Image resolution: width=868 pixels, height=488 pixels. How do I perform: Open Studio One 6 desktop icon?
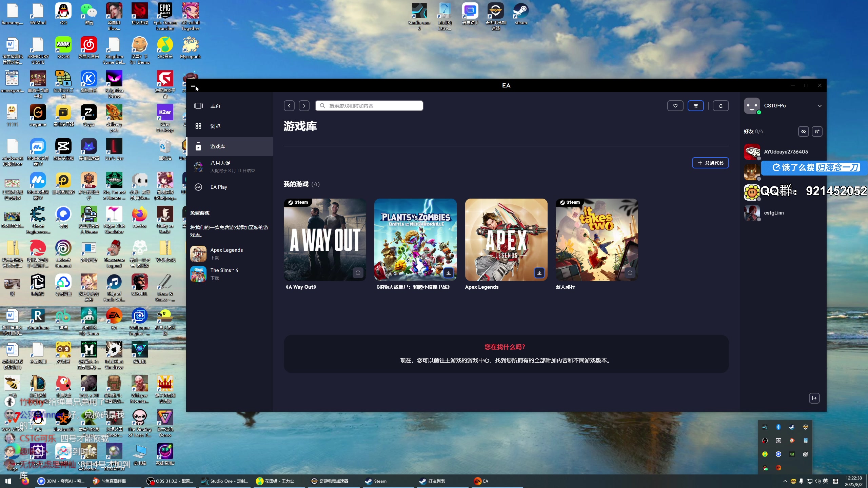click(x=419, y=16)
